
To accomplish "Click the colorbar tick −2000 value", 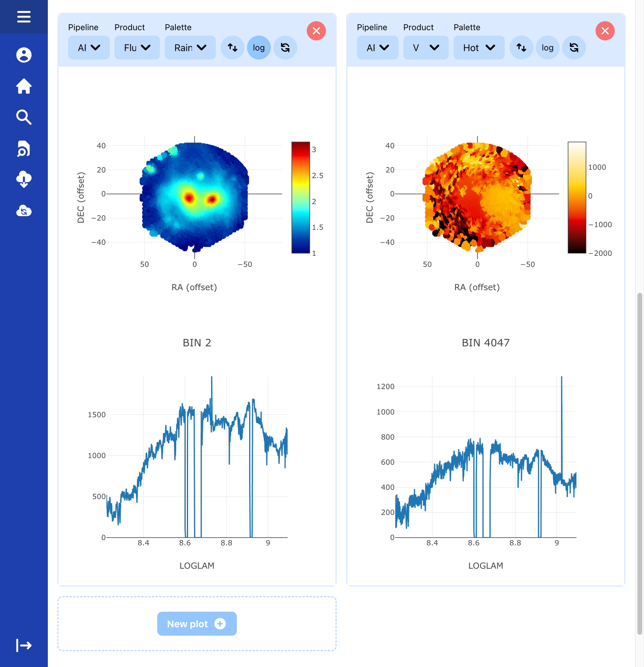I will click(600, 253).
